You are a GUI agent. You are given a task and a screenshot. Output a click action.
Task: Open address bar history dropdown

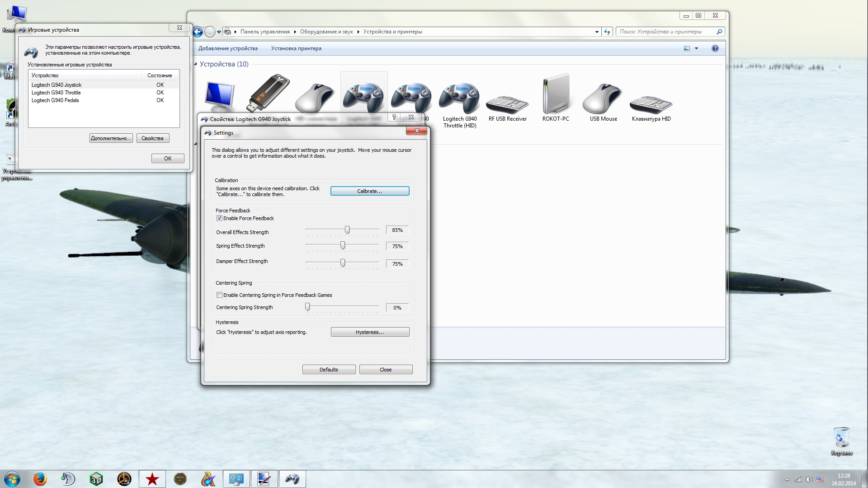[597, 32]
